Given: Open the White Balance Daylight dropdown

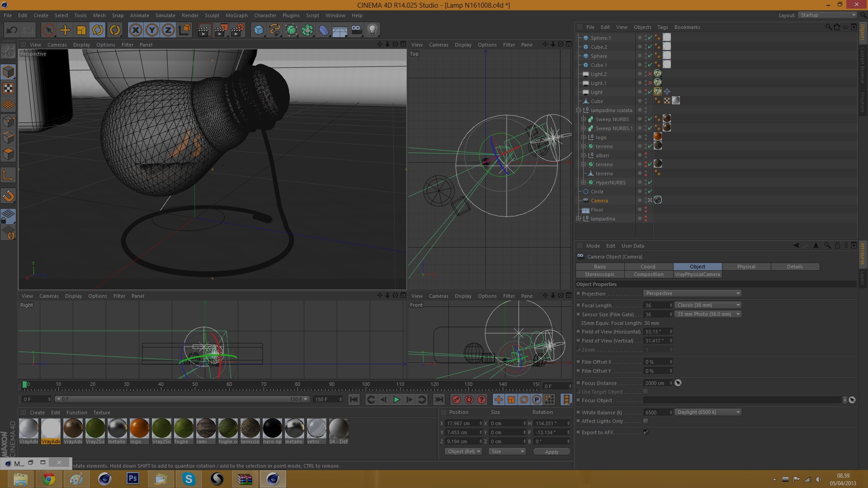Looking at the screenshot, I should [x=708, y=412].
